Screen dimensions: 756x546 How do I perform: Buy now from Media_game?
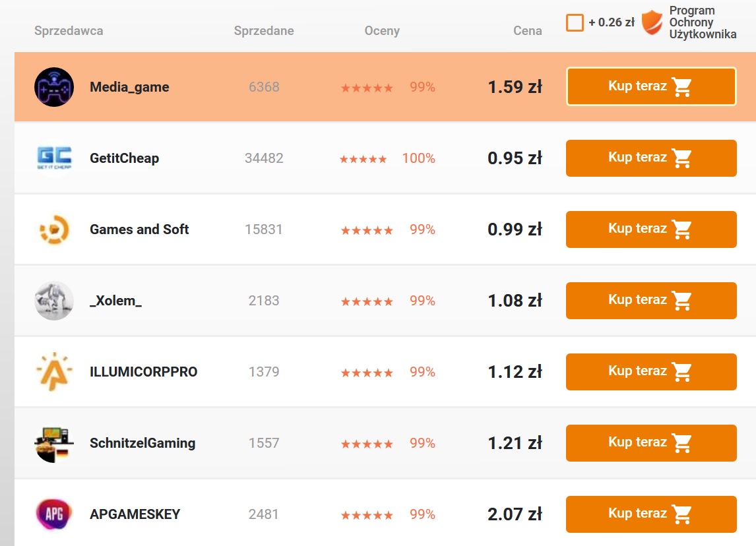tap(651, 86)
